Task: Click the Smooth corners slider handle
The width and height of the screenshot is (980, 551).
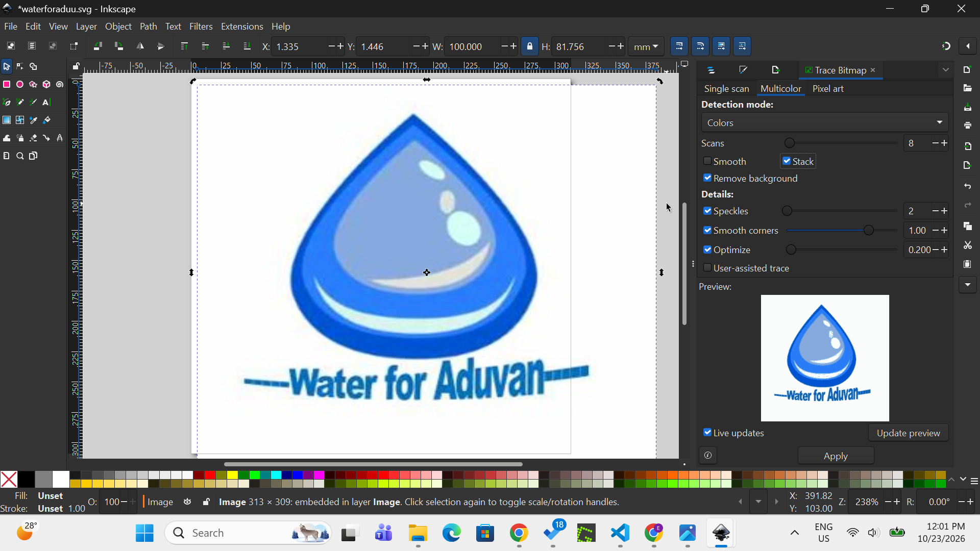Action: click(x=868, y=231)
